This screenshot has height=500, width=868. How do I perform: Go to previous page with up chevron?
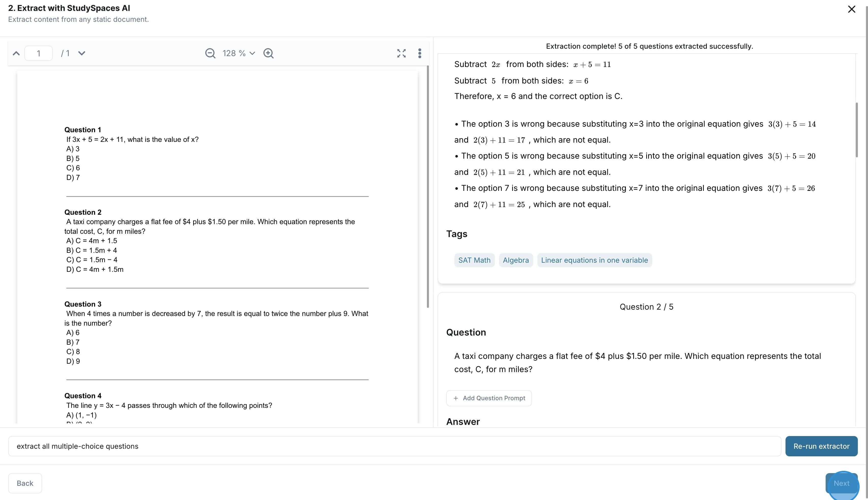pyautogui.click(x=16, y=53)
